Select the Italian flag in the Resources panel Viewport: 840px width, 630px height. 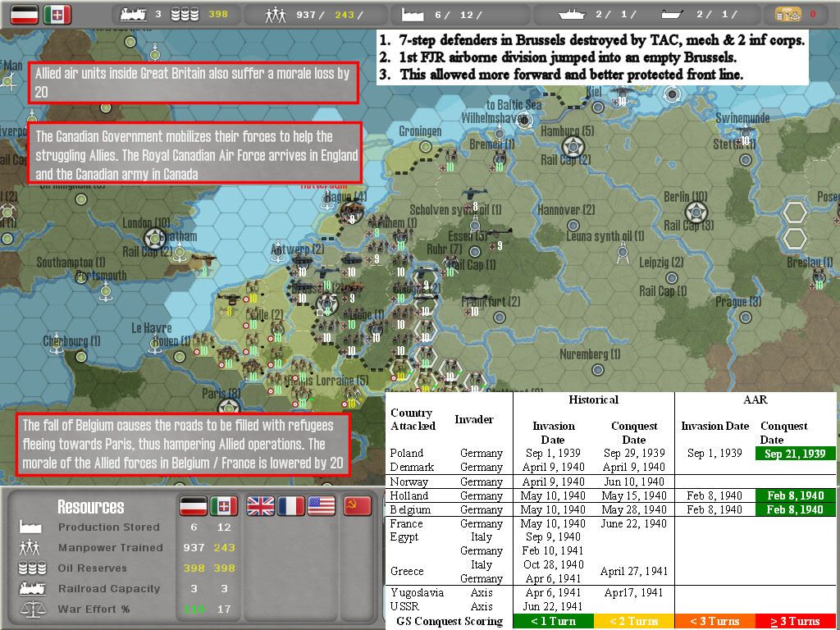(223, 505)
